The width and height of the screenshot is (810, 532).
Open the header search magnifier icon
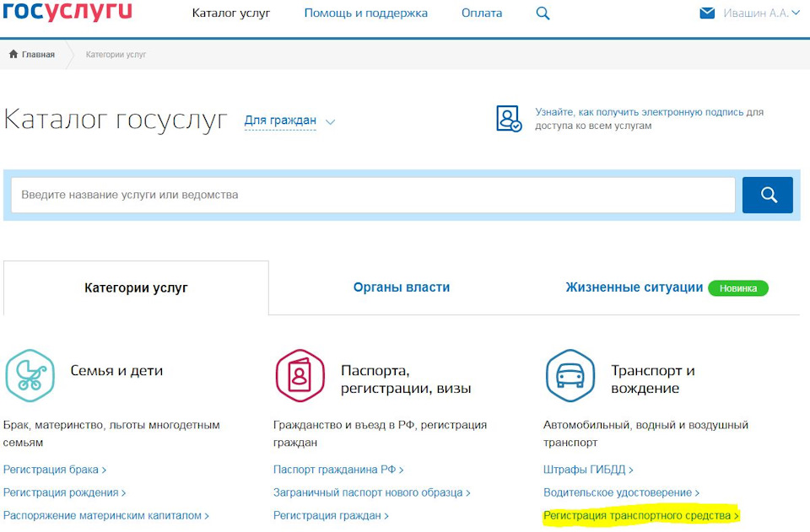(543, 13)
